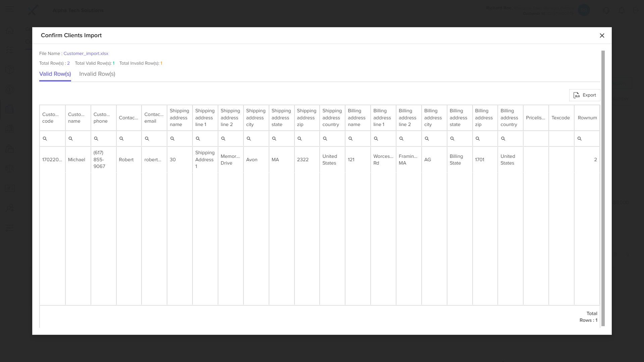Click search icon under Rownum column
This screenshot has width=644, height=362.
[x=579, y=139]
